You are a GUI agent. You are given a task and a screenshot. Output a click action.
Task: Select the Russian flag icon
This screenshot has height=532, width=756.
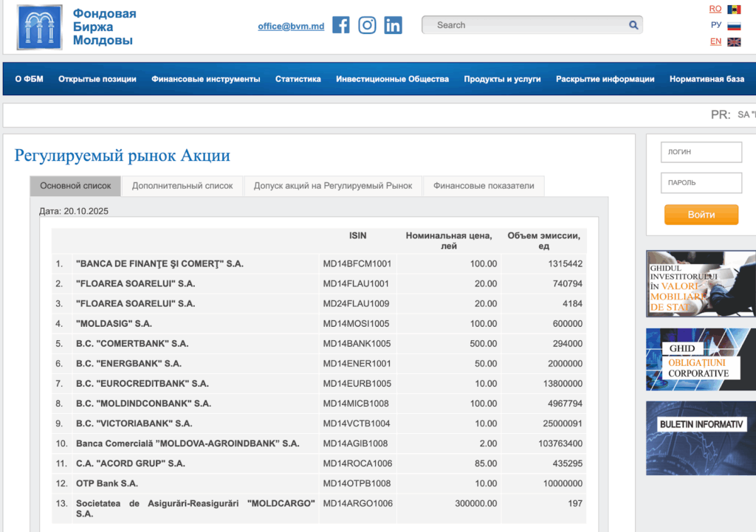coord(734,26)
